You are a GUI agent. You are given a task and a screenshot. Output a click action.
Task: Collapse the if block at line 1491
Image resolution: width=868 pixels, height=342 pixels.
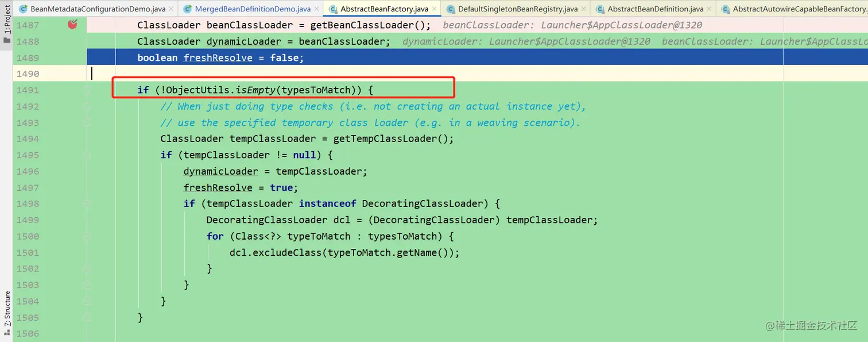coord(87,90)
